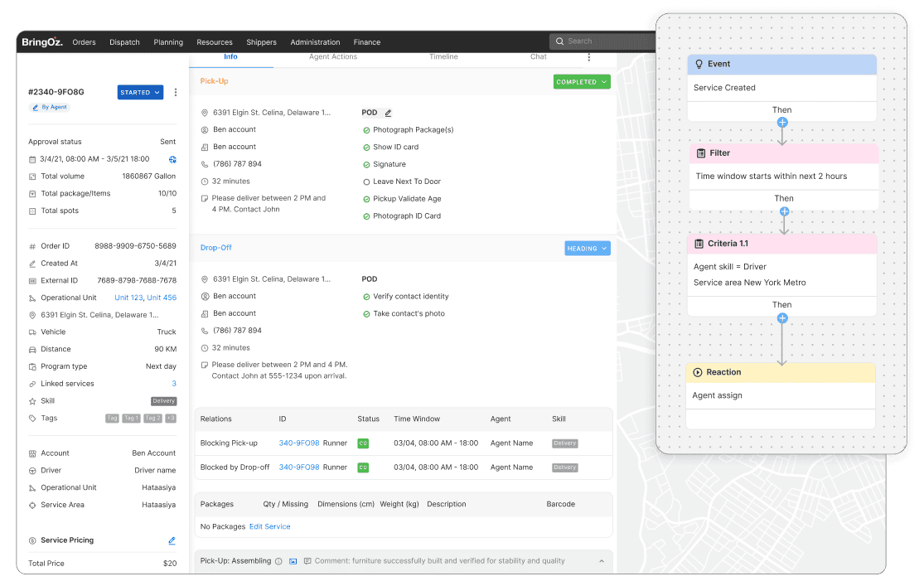924x586 pixels.
Task: Switch to the Chat tab
Action: point(538,57)
